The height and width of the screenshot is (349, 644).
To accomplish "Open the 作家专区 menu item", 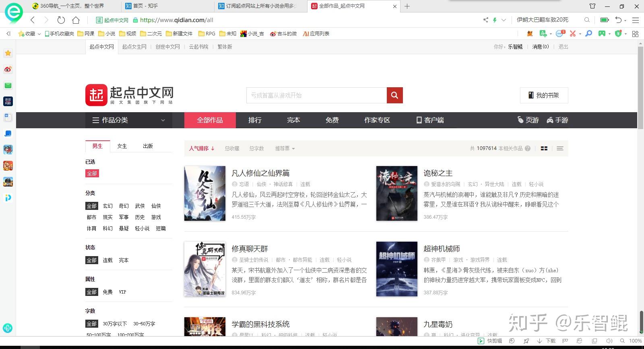I will [377, 120].
